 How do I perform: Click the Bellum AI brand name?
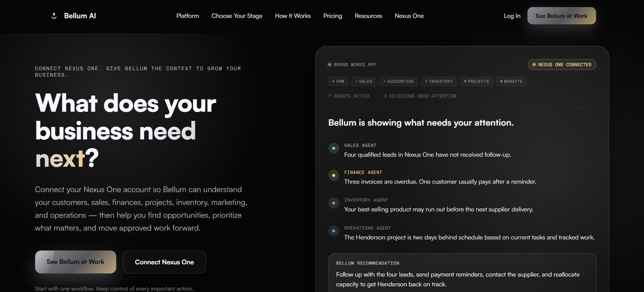pos(80,16)
